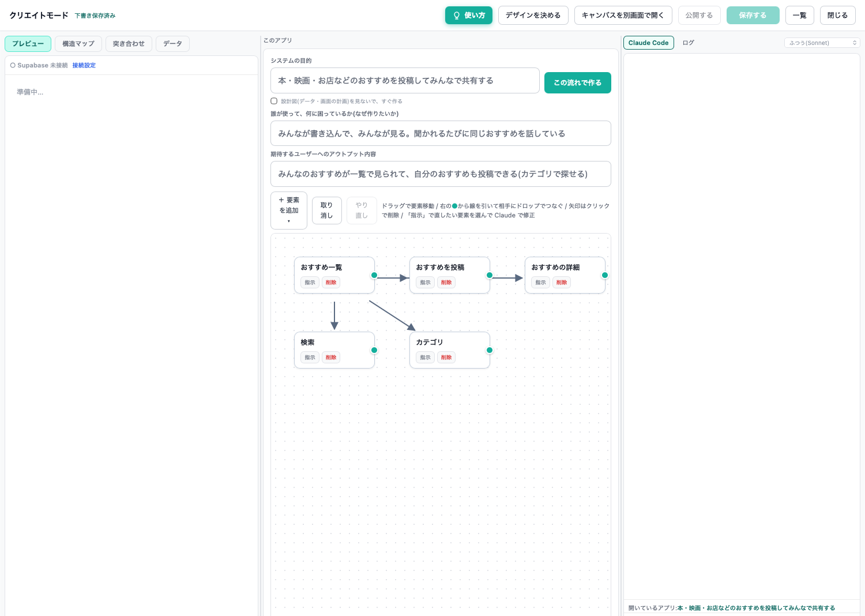Click 指示 on the カテゴリ node

click(426, 358)
